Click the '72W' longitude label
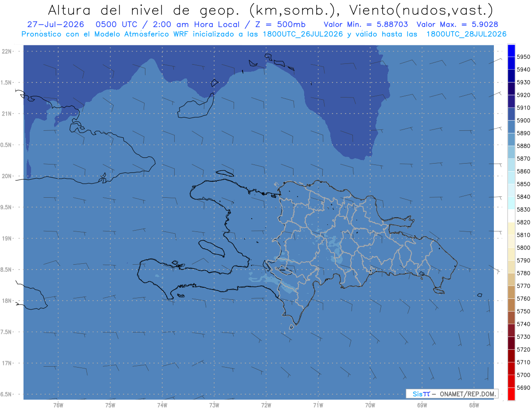This screenshot has height=411, width=532. tap(266, 405)
